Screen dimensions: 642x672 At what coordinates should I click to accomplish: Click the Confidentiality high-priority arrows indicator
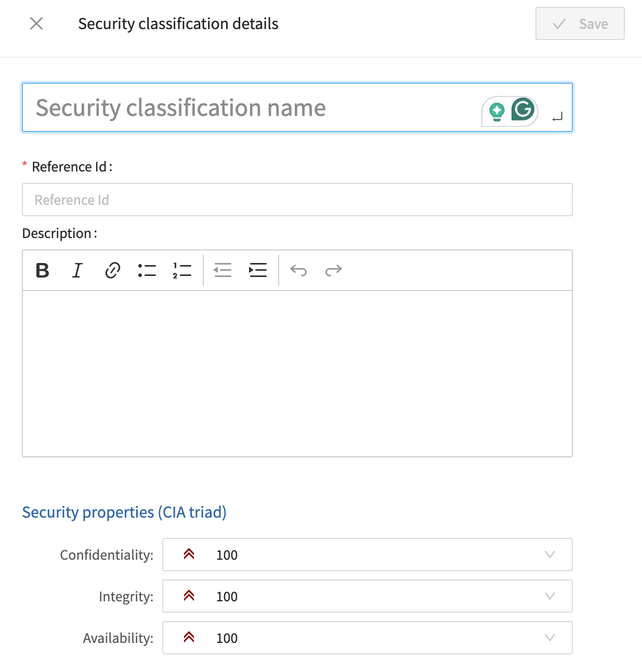pyautogui.click(x=189, y=555)
